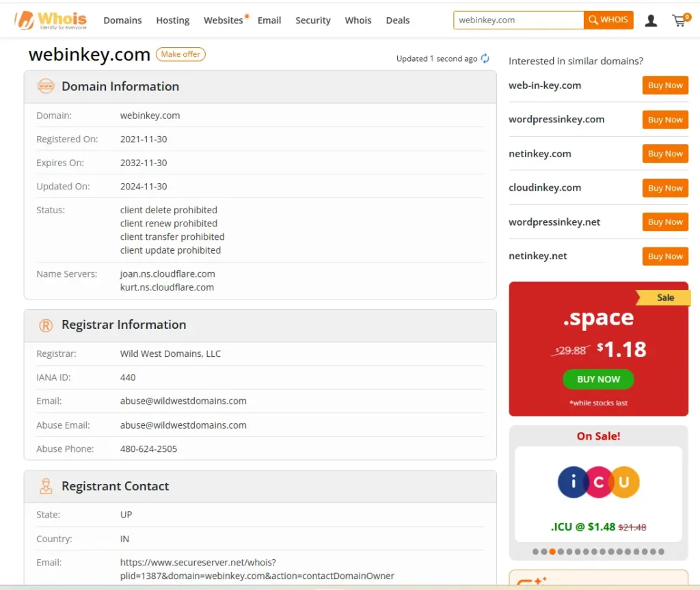Screen dimensions: 700x590
Task: Click the client renew prohibited status
Action: pyautogui.click(x=169, y=224)
